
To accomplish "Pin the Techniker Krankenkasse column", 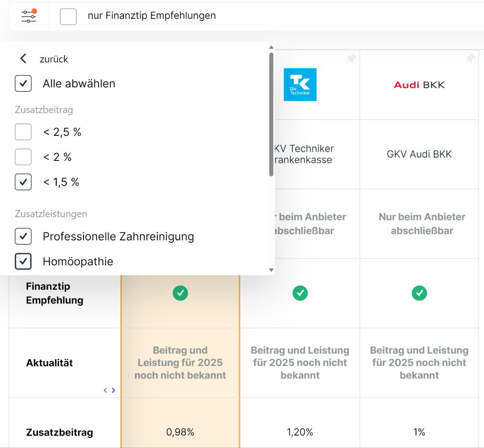I will [351, 58].
